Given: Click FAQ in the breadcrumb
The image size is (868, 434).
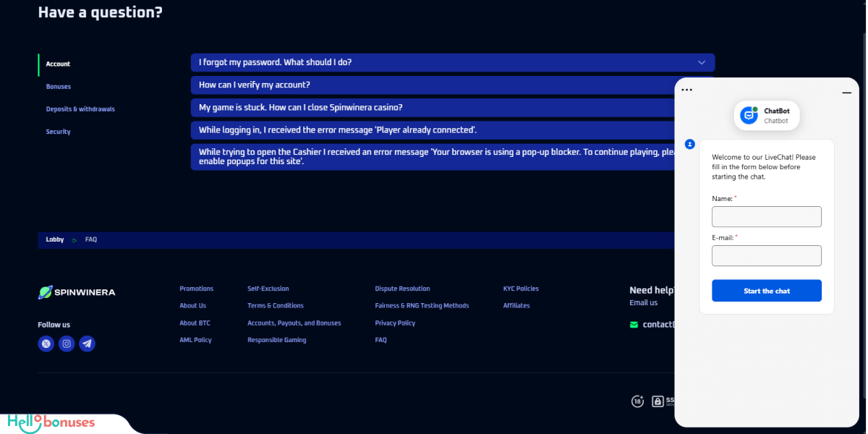Looking at the screenshot, I should click(x=91, y=239).
